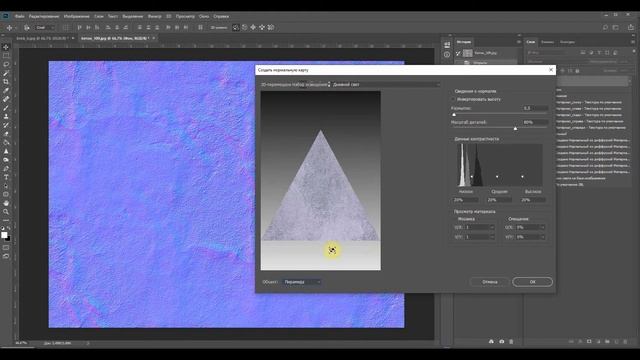Screen dimensions: 640x360
Task: Switch to the first document tab
Action: point(42,38)
